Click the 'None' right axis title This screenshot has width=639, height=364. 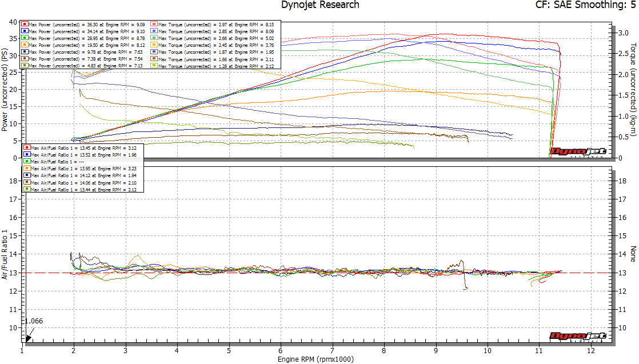[x=633, y=254]
